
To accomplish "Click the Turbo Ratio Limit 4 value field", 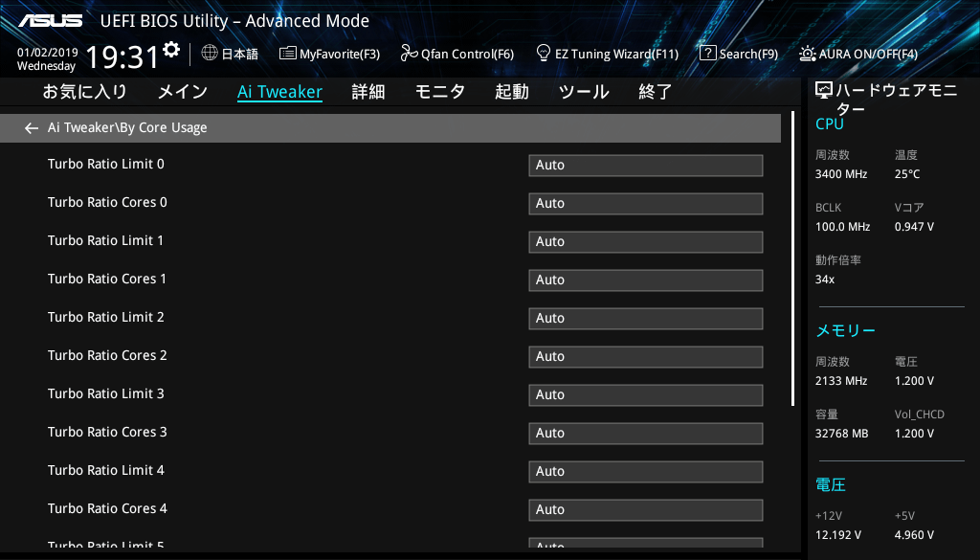I will tap(646, 472).
